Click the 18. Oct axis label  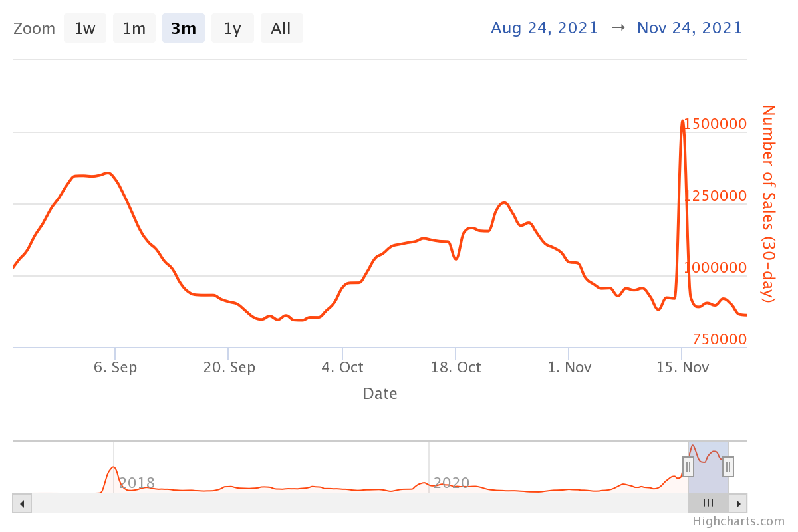(x=456, y=368)
